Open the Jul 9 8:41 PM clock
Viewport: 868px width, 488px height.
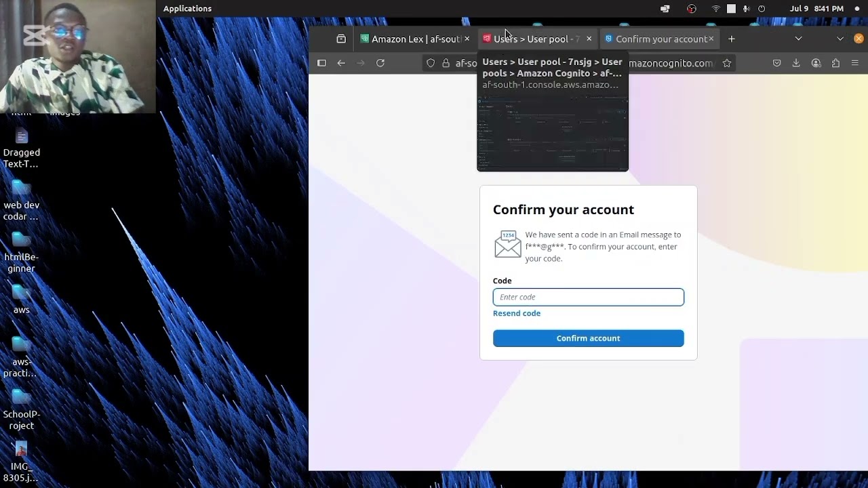coord(816,9)
